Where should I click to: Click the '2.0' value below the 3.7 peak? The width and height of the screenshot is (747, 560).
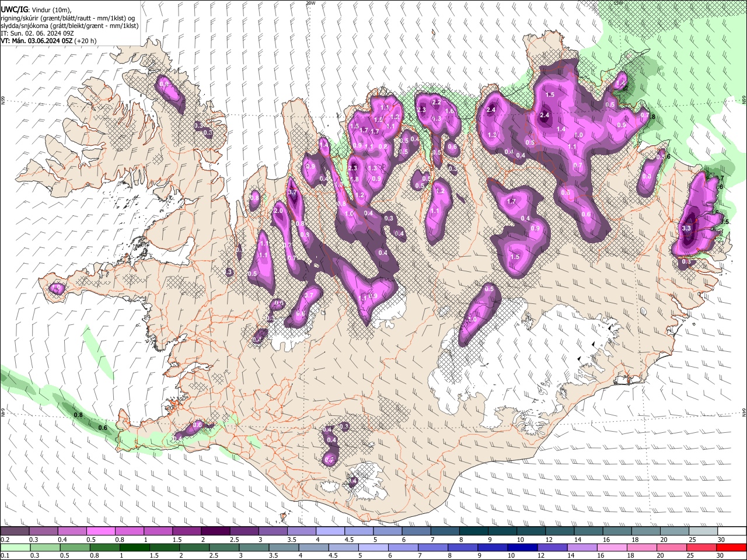pos(278,211)
